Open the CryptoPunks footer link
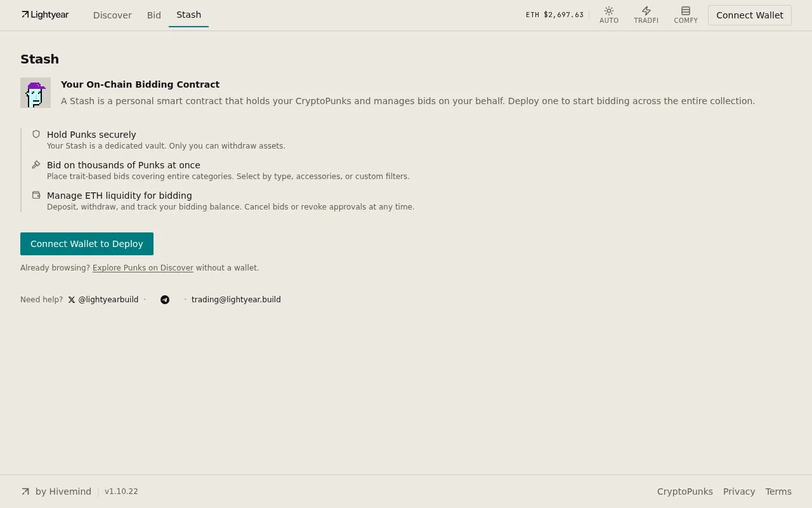The image size is (812, 508). coord(685,491)
